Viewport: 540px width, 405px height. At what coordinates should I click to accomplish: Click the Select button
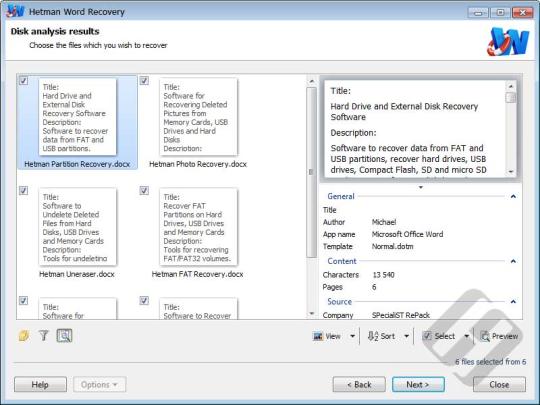[x=439, y=336]
